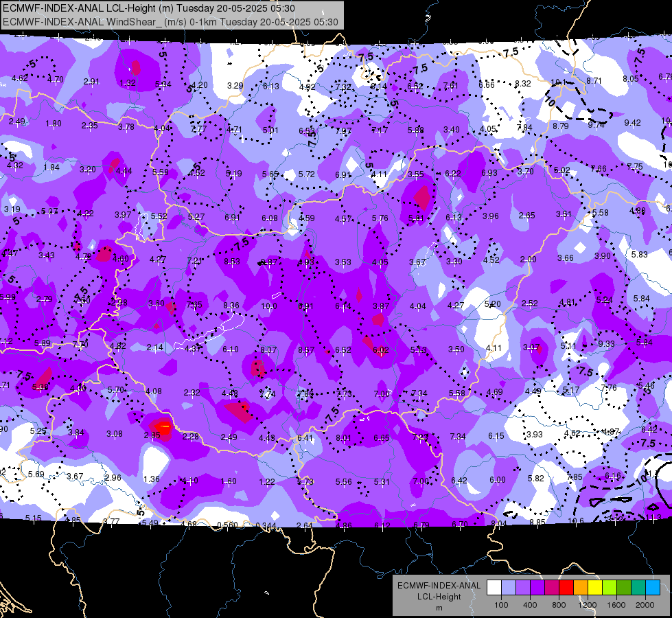
Task: Click the legend tick label 2000
Action: [645, 605]
